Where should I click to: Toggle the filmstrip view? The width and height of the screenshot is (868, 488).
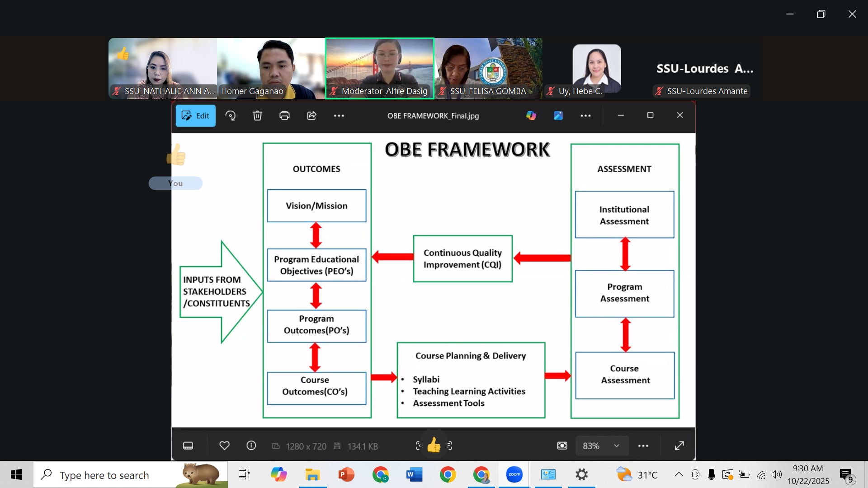tap(188, 446)
